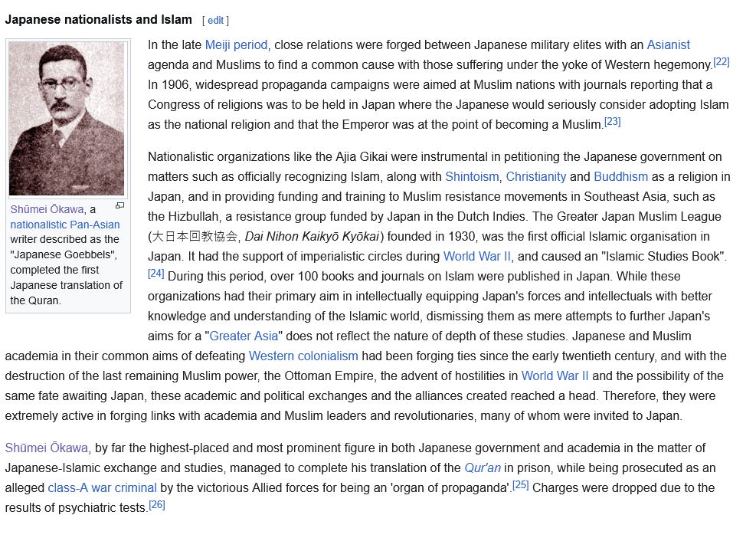
Task: Click the words Ajia Gikai
Action: coord(362,157)
